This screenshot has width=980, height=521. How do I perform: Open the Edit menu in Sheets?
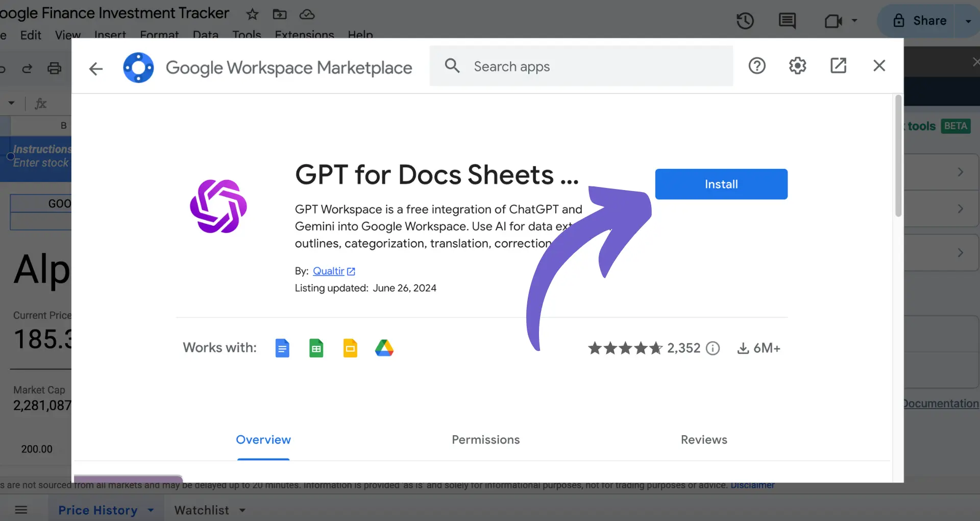tap(31, 35)
